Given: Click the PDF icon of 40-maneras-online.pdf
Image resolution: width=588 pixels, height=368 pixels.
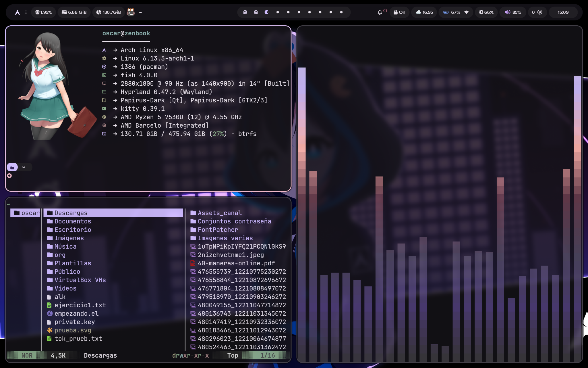Looking at the screenshot, I should tap(193, 263).
